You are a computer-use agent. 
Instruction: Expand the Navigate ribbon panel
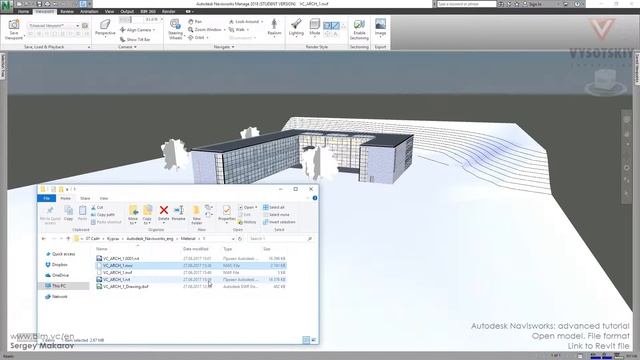[x=224, y=47]
